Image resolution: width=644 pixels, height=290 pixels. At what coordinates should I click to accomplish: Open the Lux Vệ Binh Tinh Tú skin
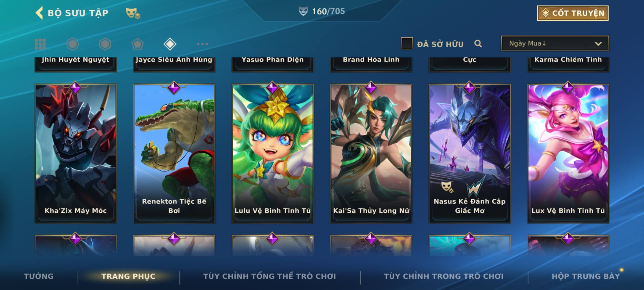click(568, 154)
